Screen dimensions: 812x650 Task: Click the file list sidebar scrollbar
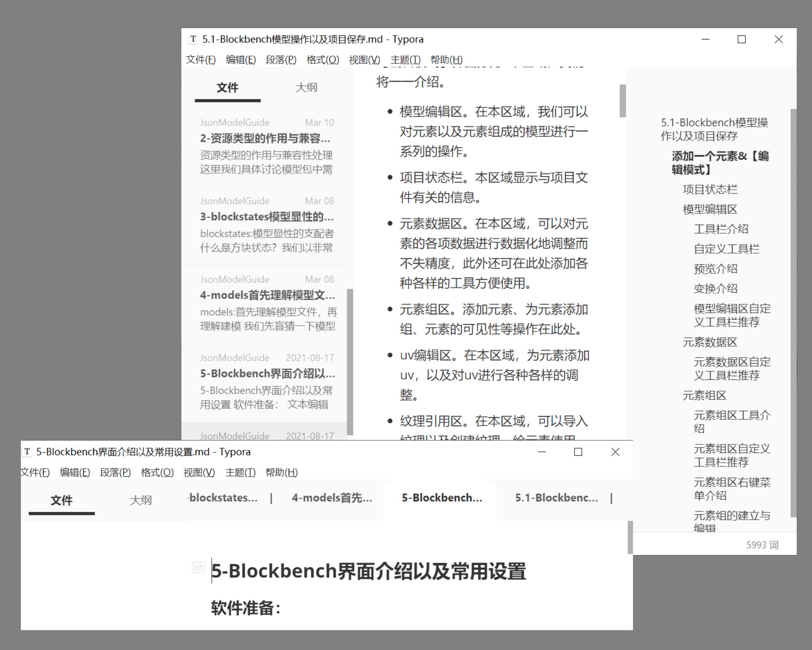[x=350, y=362]
